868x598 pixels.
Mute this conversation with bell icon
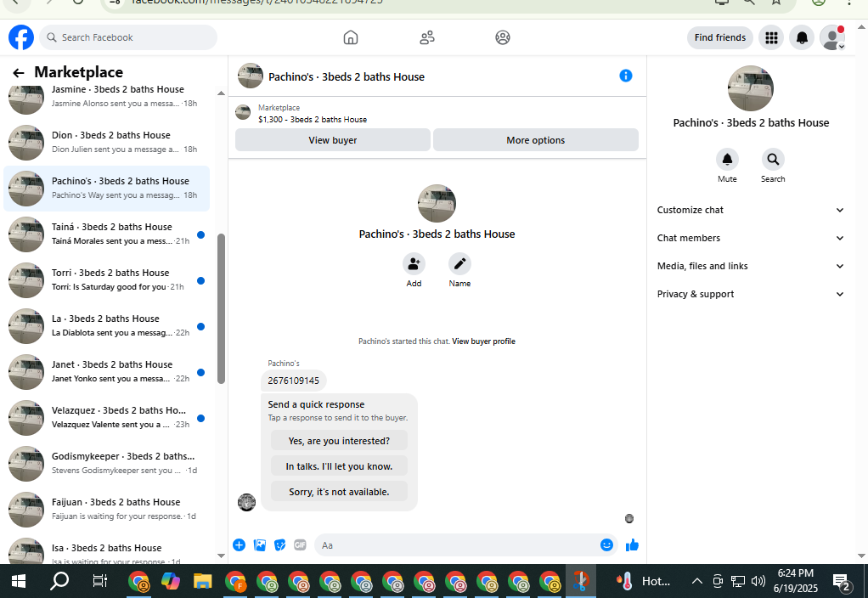pos(727,160)
